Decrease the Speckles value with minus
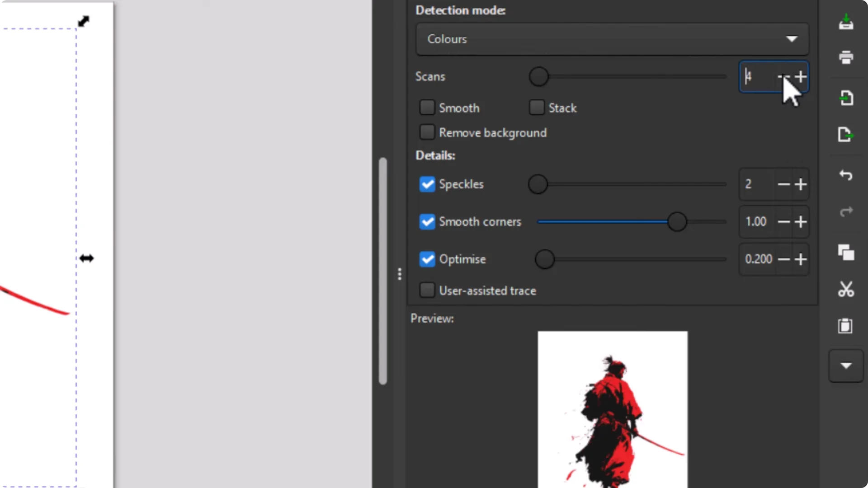The height and width of the screenshot is (488, 868). (x=784, y=184)
